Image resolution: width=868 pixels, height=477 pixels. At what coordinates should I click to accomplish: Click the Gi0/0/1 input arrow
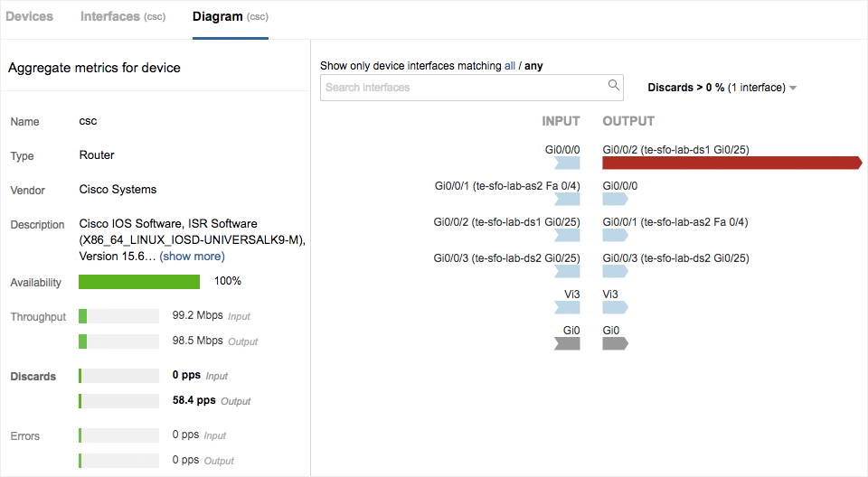coord(566,199)
